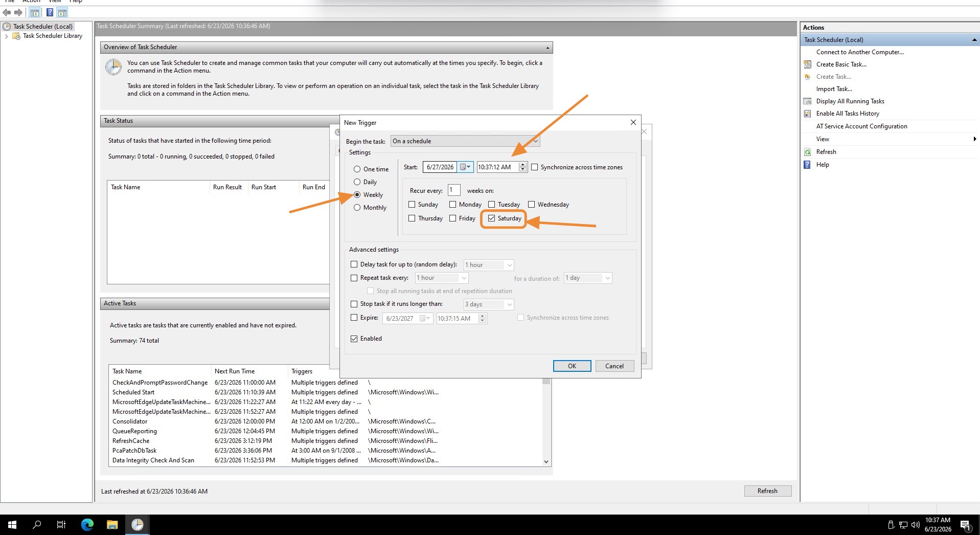Viewport: 980px width, 535px height.
Task: Click Import Task... in Actions pane
Action: point(834,89)
